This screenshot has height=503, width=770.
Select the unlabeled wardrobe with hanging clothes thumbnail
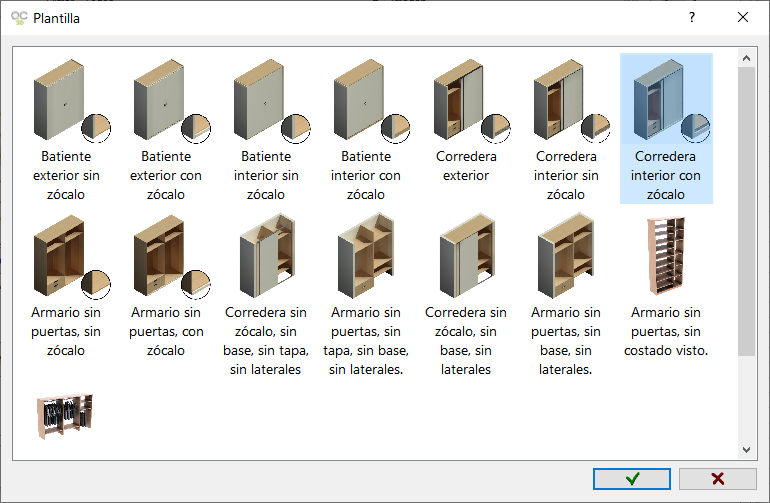[65, 416]
